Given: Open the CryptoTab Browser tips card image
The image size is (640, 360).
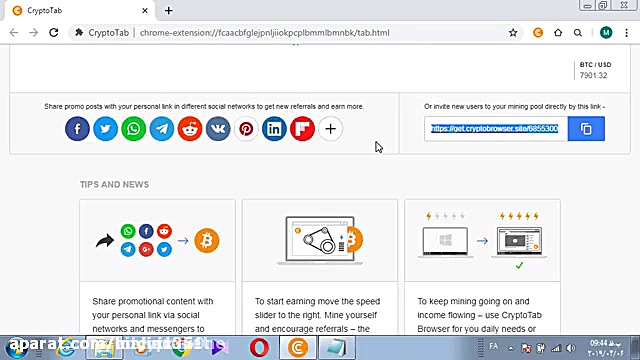Looking at the screenshot, I should (x=482, y=240).
